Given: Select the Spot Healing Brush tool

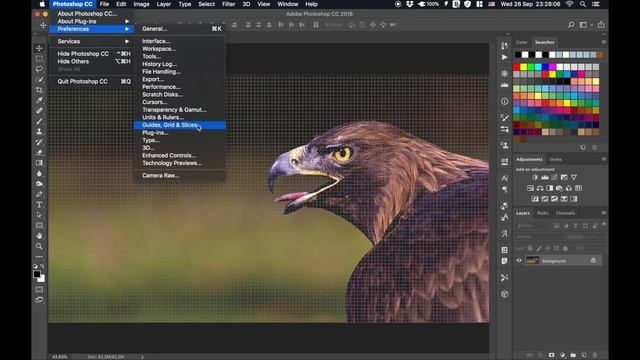Looking at the screenshot, I should 39,111.
